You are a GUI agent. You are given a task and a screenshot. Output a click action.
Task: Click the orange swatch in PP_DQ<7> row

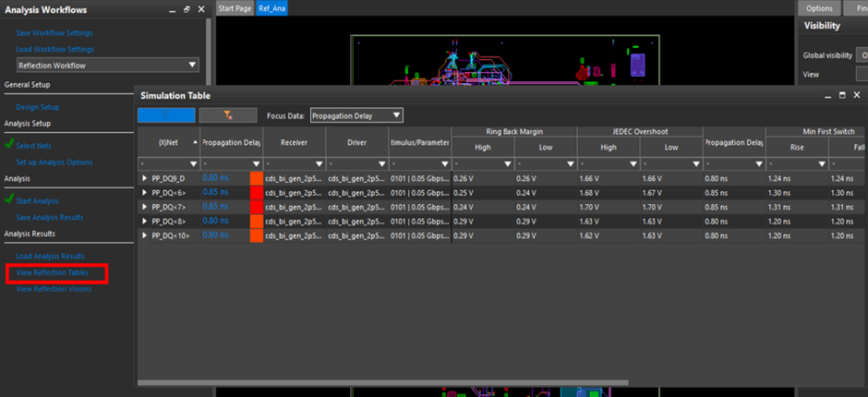point(257,207)
